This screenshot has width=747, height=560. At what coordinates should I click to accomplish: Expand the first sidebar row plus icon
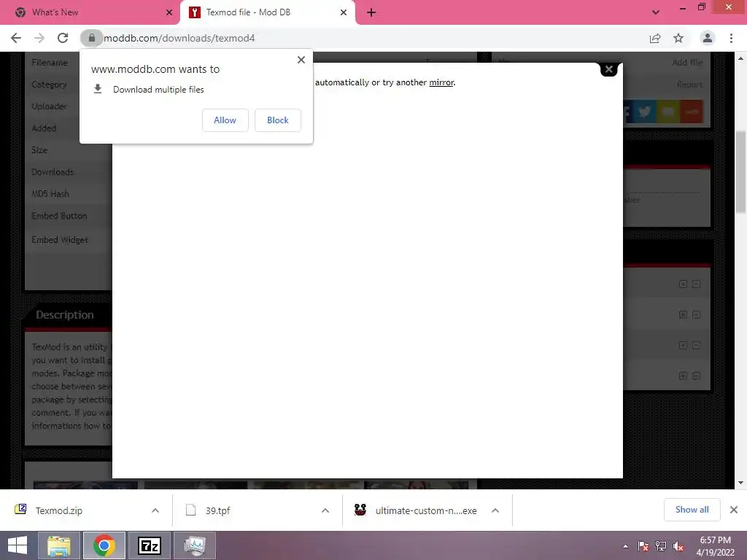[683, 284]
